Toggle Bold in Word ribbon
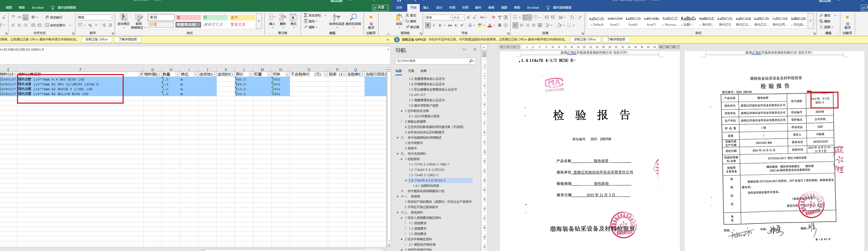Viewport: 868px width, 251px height. (x=428, y=25)
